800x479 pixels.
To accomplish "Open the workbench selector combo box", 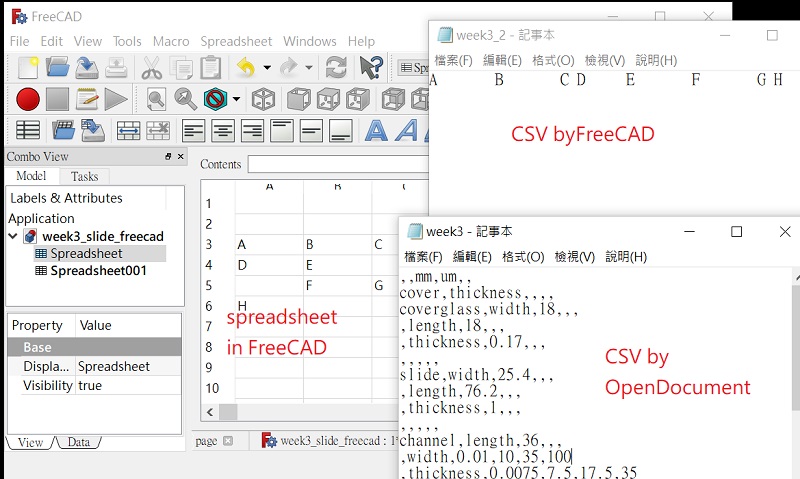I will [413, 67].
